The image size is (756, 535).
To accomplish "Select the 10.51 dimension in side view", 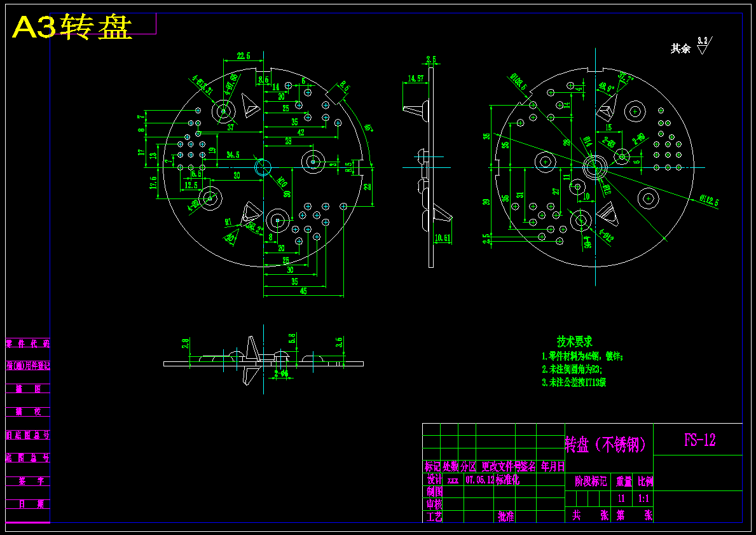I will (442, 238).
